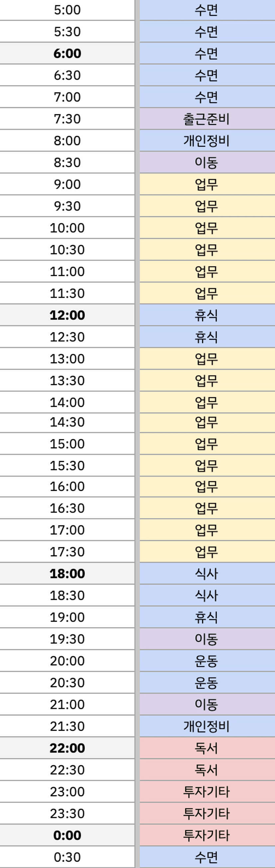275x868 pixels.
Task: Select the bold 6:00 time cell
Action: click(x=67, y=54)
